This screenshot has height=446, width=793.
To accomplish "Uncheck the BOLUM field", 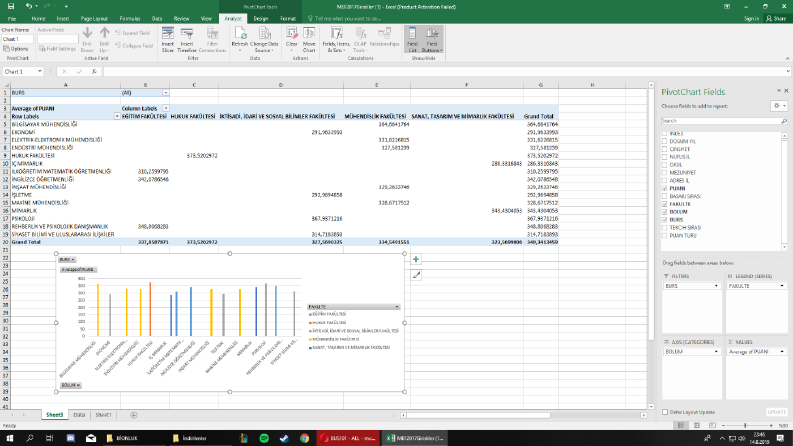I will coord(665,212).
